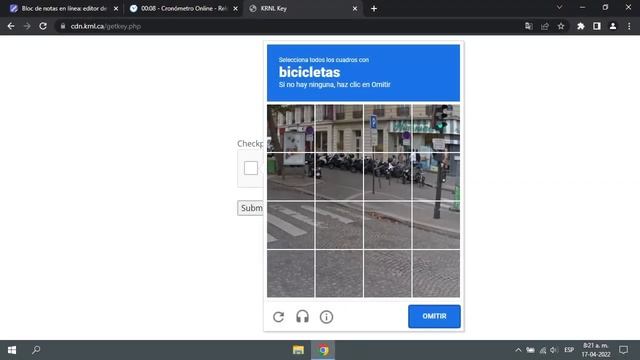Open translate page icon
This screenshot has width=640, height=360.
click(529, 26)
